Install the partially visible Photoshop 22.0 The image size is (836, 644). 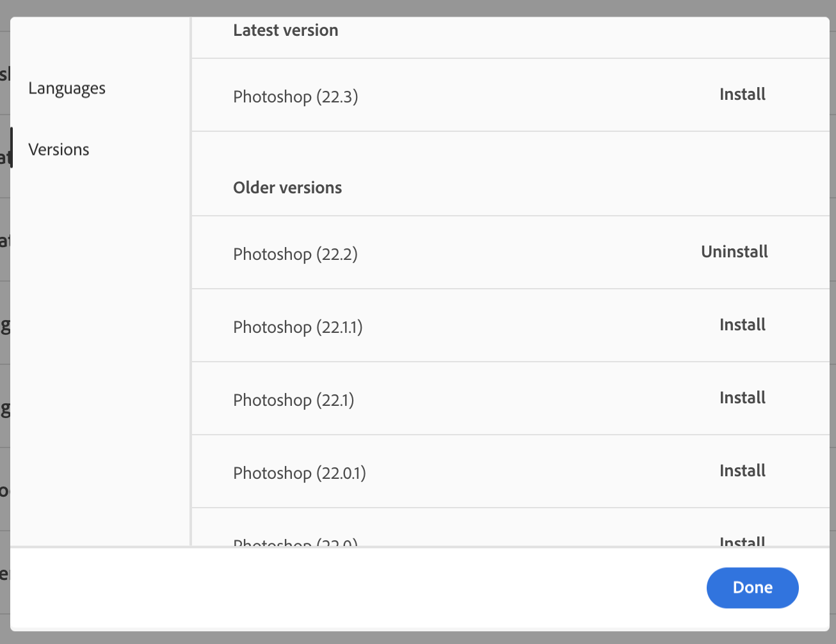742,542
